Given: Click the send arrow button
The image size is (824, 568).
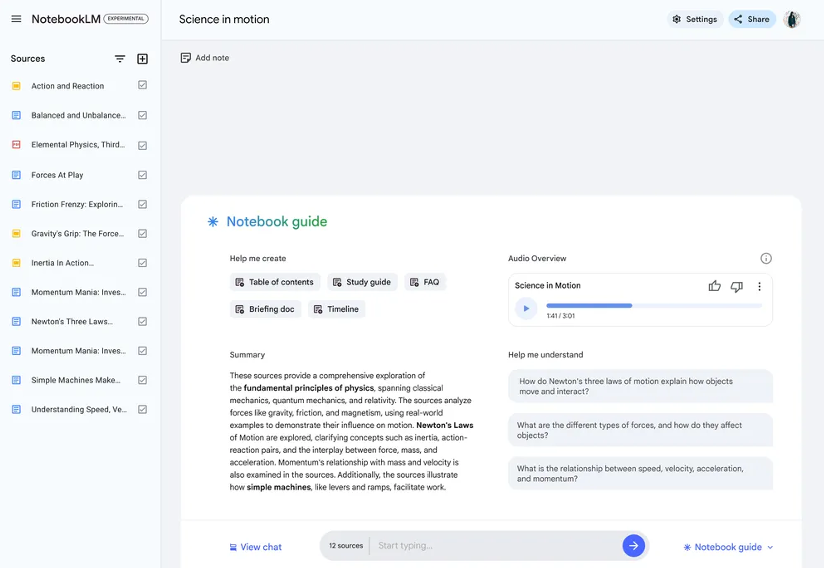Looking at the screenshot, I should [633, 546].
